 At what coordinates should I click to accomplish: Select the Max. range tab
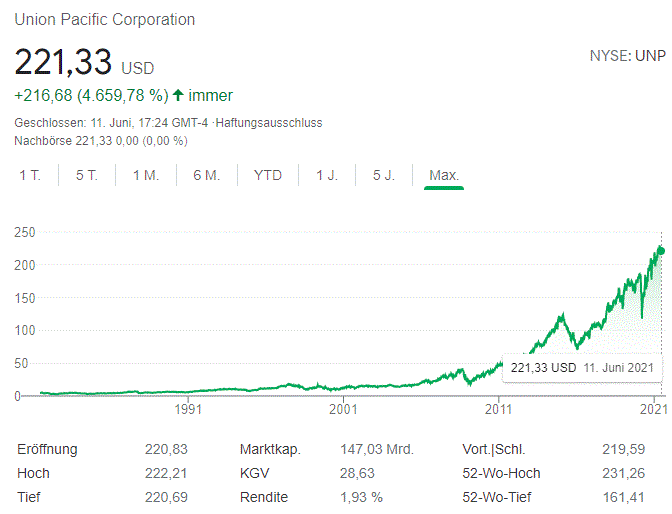(x=444, y=175)
